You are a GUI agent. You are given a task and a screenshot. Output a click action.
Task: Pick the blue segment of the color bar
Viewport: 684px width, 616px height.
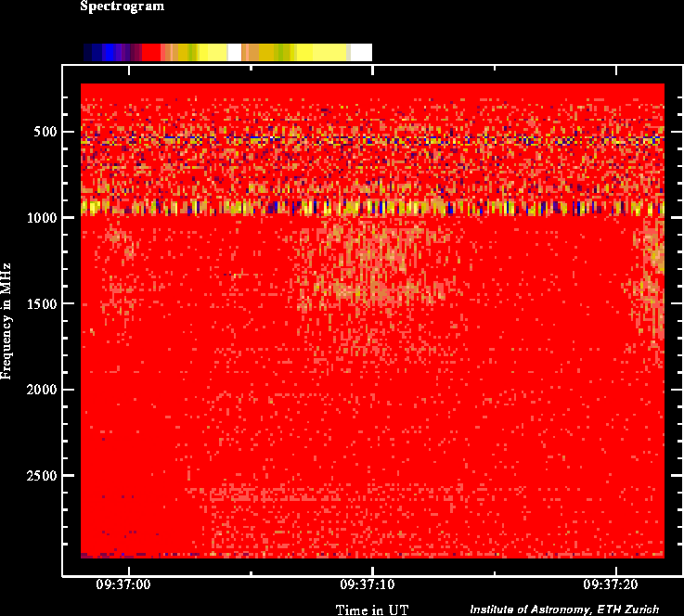click(109, 52)
